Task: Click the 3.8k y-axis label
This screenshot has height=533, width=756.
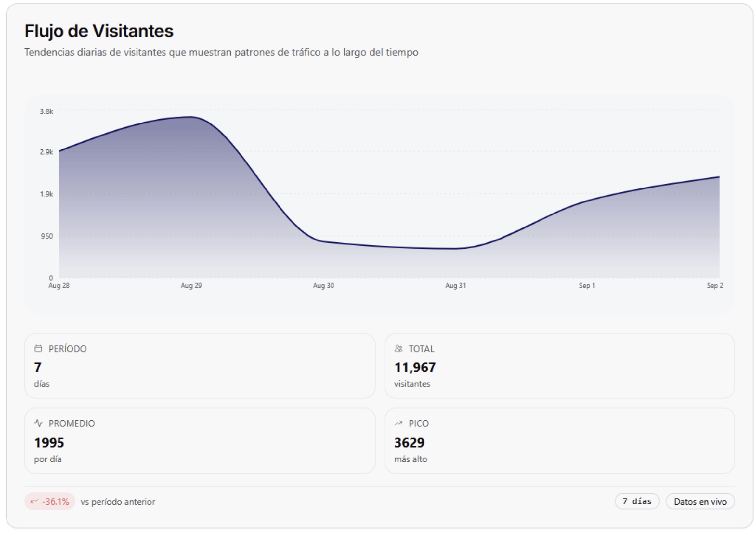Action: (x=46, y=111)
